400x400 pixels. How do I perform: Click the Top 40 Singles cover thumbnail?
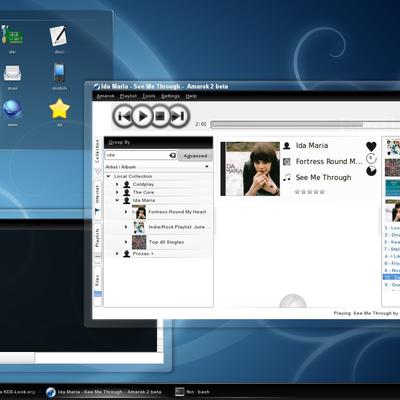pos(139,242)
